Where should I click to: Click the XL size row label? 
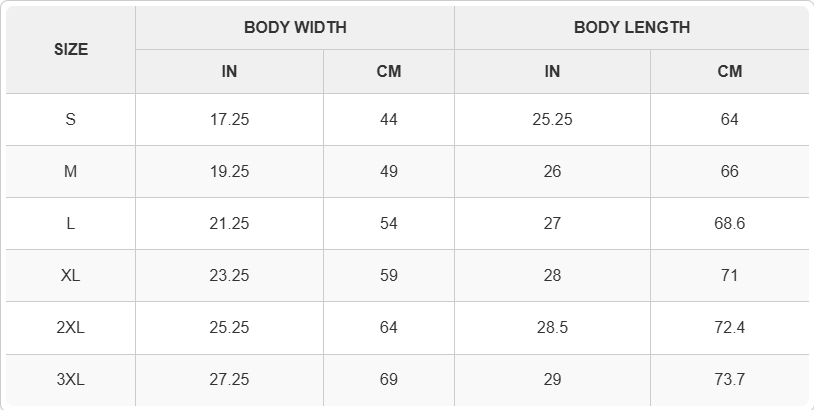tap(71, 275)
